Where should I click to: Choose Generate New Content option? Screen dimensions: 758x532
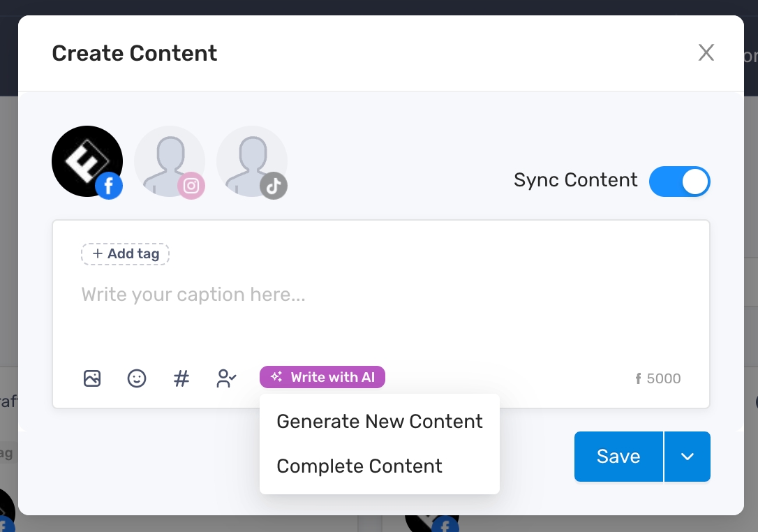tap(380, 422)
